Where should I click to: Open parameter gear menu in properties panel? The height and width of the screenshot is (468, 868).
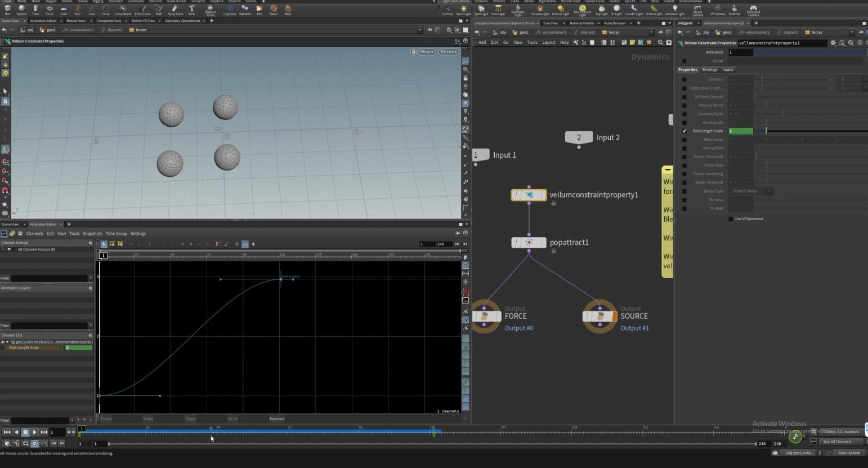833,43
